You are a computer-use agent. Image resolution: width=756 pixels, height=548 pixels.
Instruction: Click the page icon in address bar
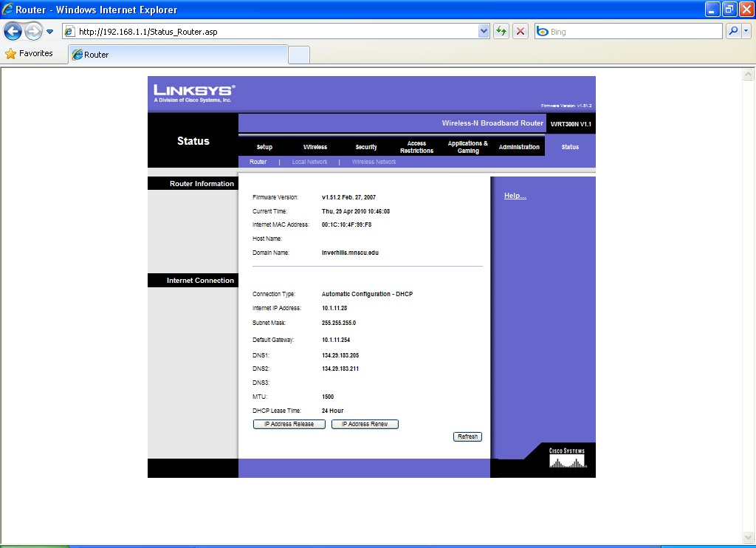(69, 32)
